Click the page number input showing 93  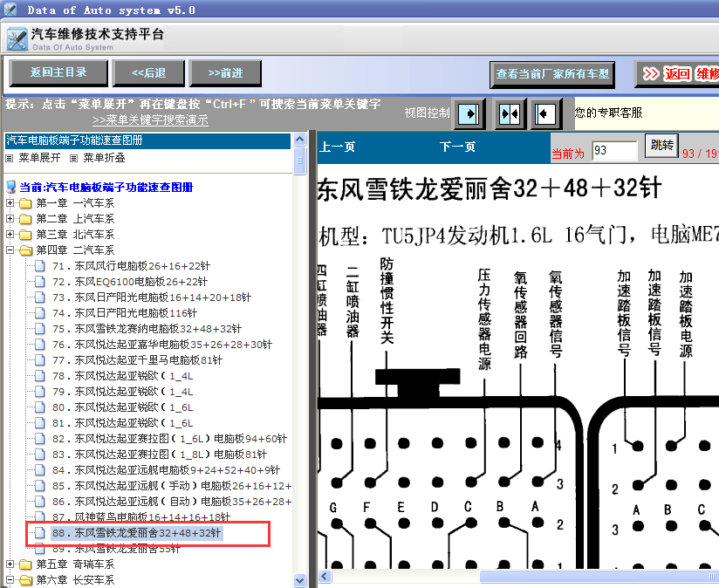(x=614, y=150)
